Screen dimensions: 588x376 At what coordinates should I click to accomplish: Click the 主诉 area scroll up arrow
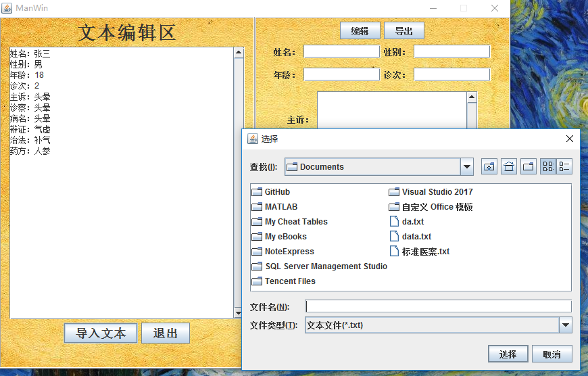click(472, 97)
